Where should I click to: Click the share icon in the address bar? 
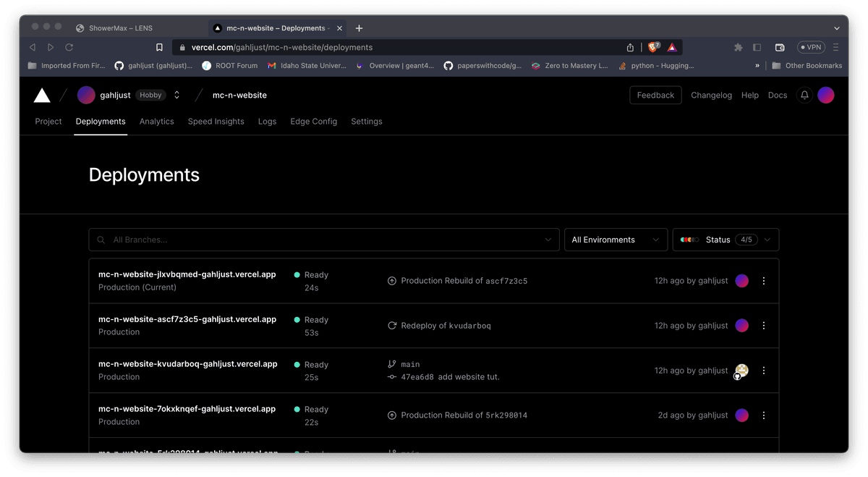[x=630, y=47]
